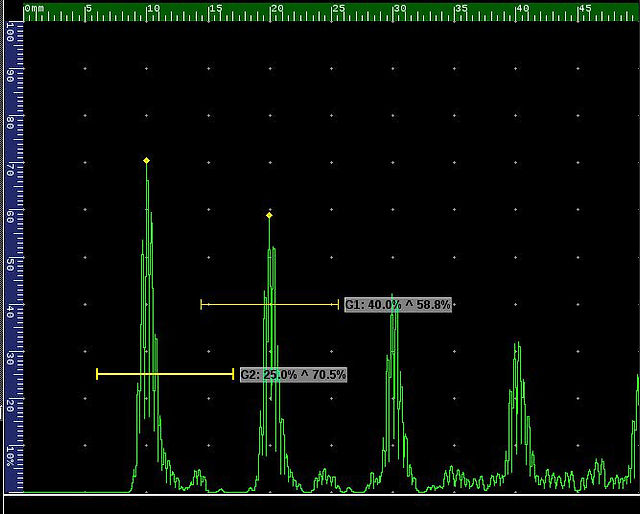The height and width of the screenshot is (514, 640).
Task: Select the G1: 40.0% ^ 58.8% gate label
Action: (x=398, y=305)
